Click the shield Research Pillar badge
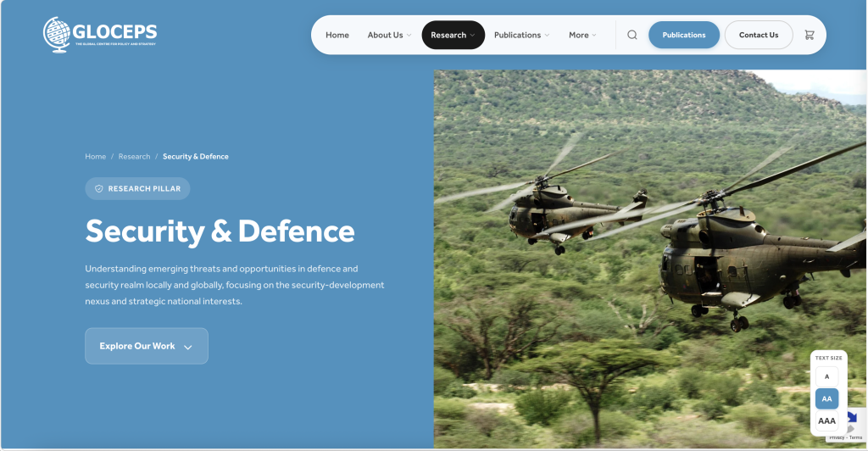 click(x=137, y=189)
